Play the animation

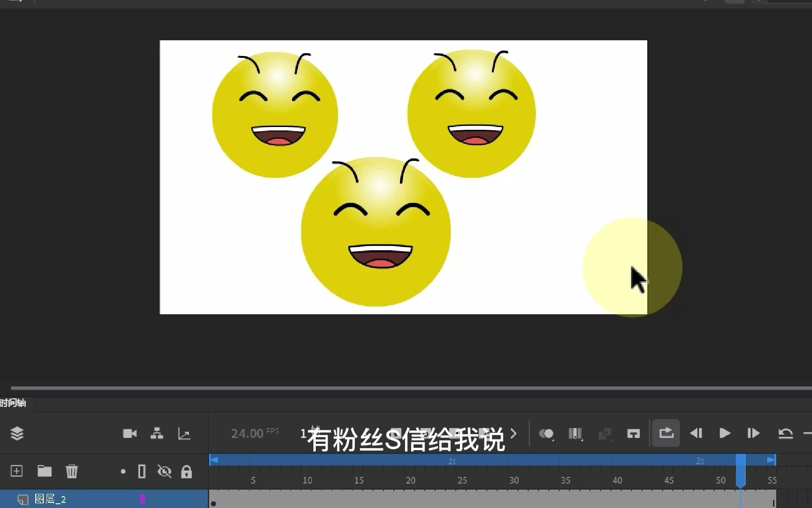coord(725,433)
